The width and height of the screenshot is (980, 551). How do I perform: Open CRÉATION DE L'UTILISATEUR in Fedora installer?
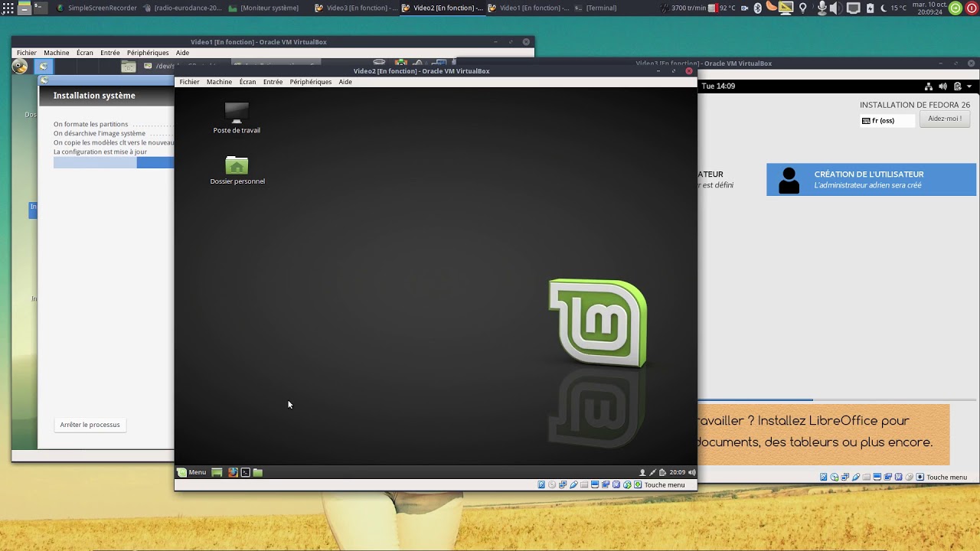[x=871, y=180]
